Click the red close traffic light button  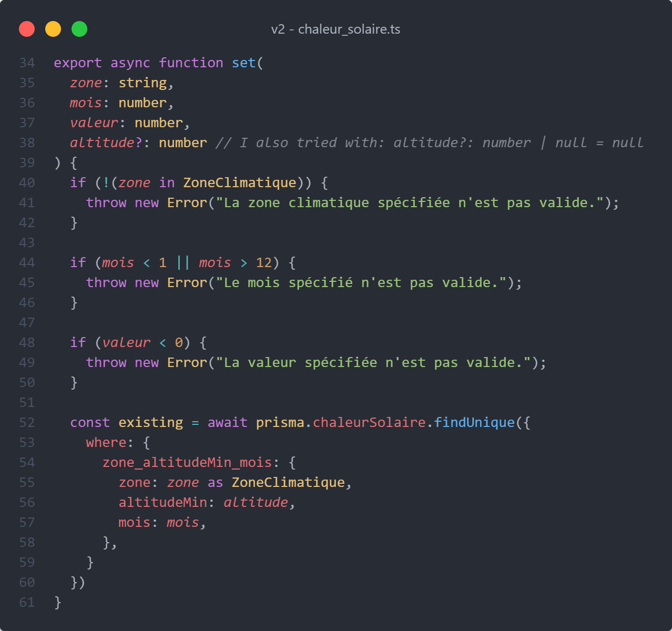click(x=27, y=29)
